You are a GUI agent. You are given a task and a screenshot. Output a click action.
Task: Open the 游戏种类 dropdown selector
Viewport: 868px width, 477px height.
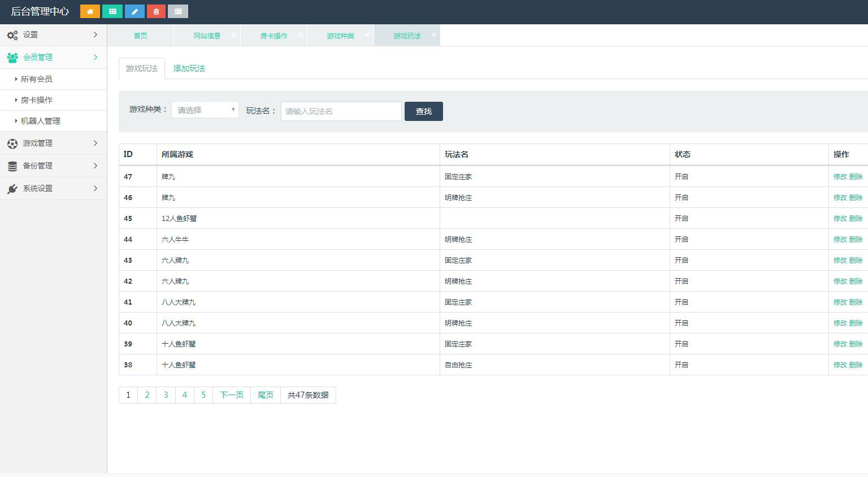205,110
